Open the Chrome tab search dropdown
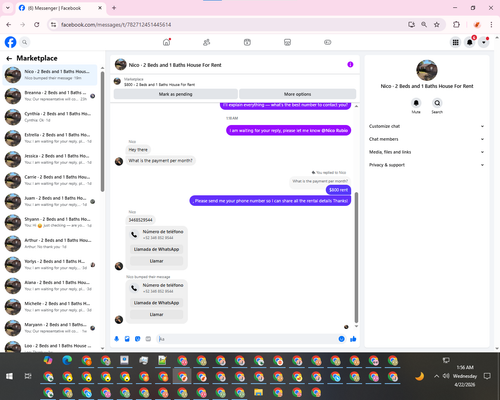The height and width of the screenshot is (400, 500). 8,8
